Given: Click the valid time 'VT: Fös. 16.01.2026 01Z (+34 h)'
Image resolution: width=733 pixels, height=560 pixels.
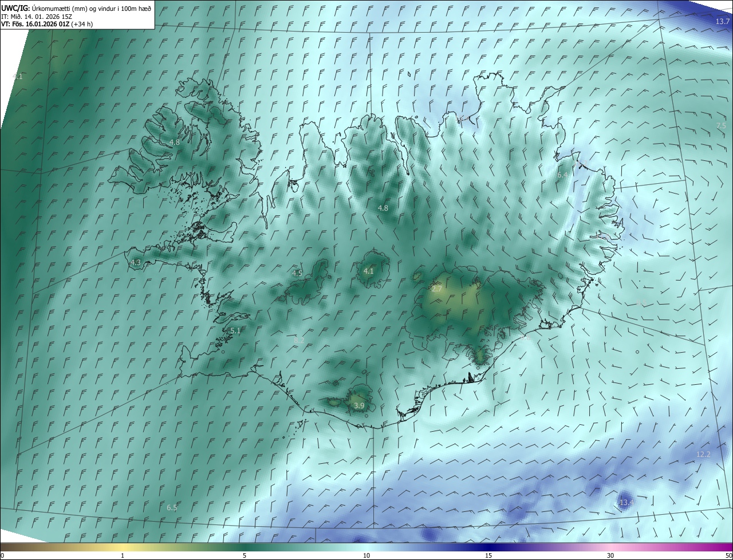Looking at the screenshot, I should pyautogui.click(x=47, y=24).
